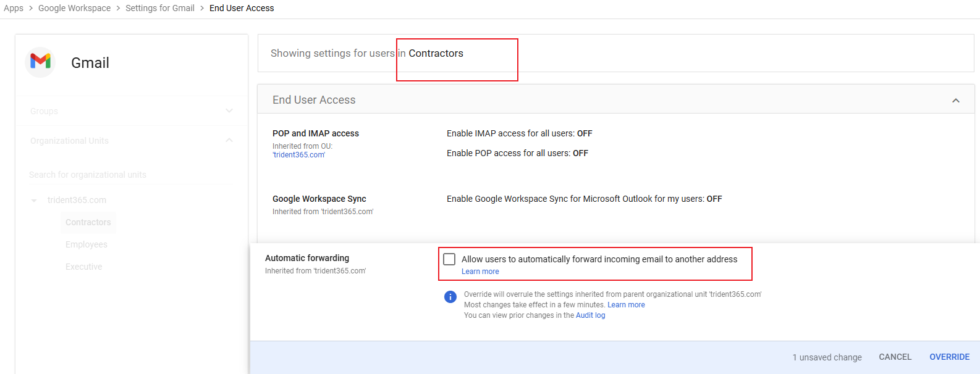Click the blue info icon

[450, 297]
